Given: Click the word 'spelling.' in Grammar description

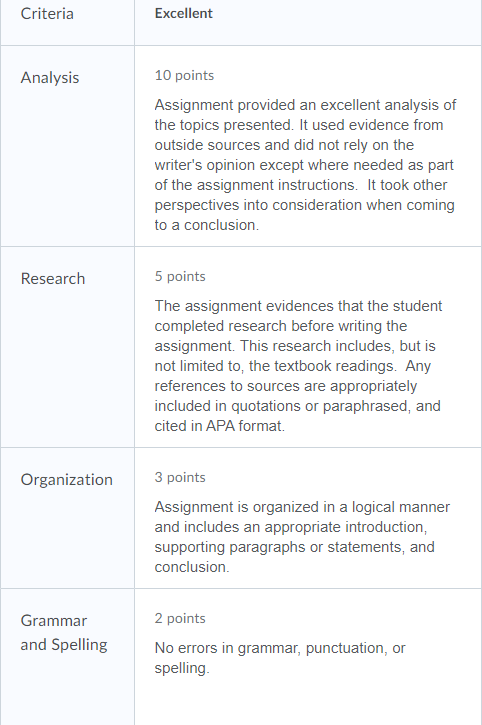Looking at the screenshot, I should click(182, 669).
